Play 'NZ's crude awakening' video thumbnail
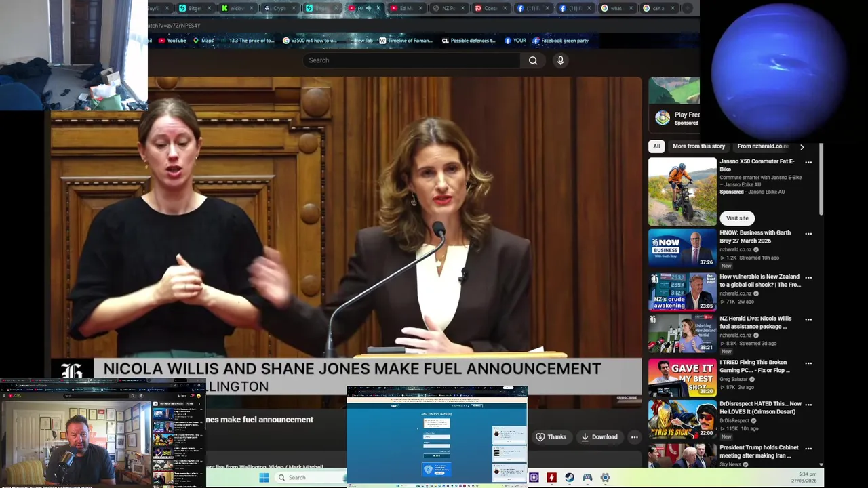The height and width of the screenshot is (488, 868). [682, 292]
